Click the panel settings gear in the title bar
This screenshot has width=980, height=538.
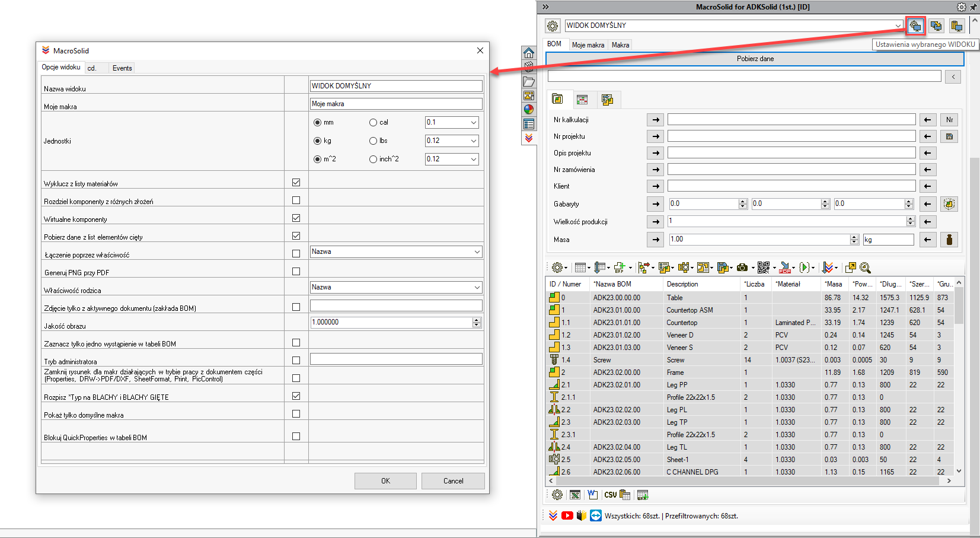pos(961,7)
